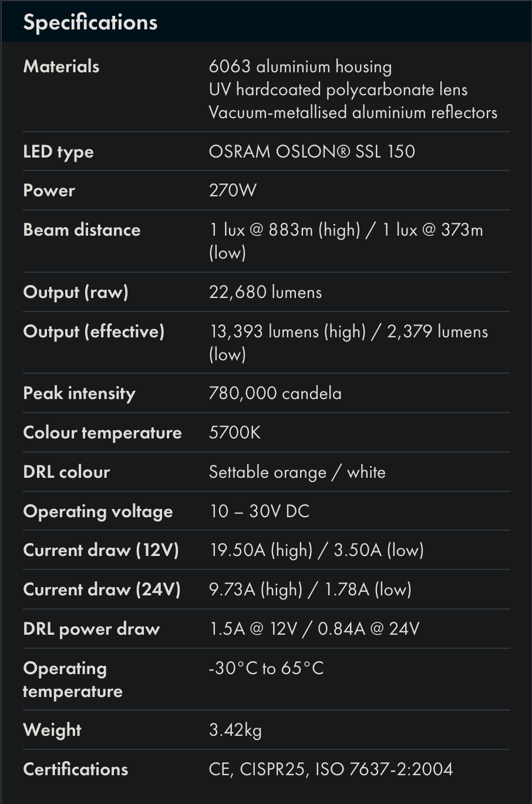Viewport: 532px width, 804px height.
Task: Select the 3.42kg weight value
Action: pos(235,730)
